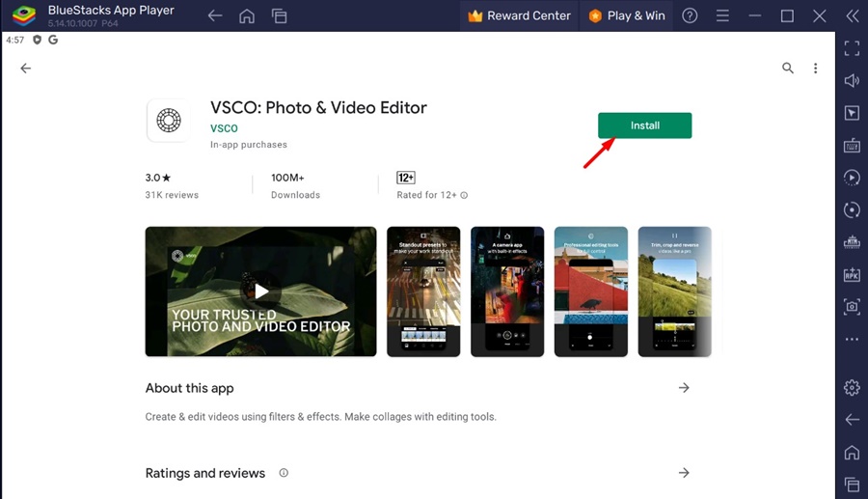The width and height of the screenshot is (868, 499).
Task: Go to BlueStacks home via title bar
Action: click(247, 16)
